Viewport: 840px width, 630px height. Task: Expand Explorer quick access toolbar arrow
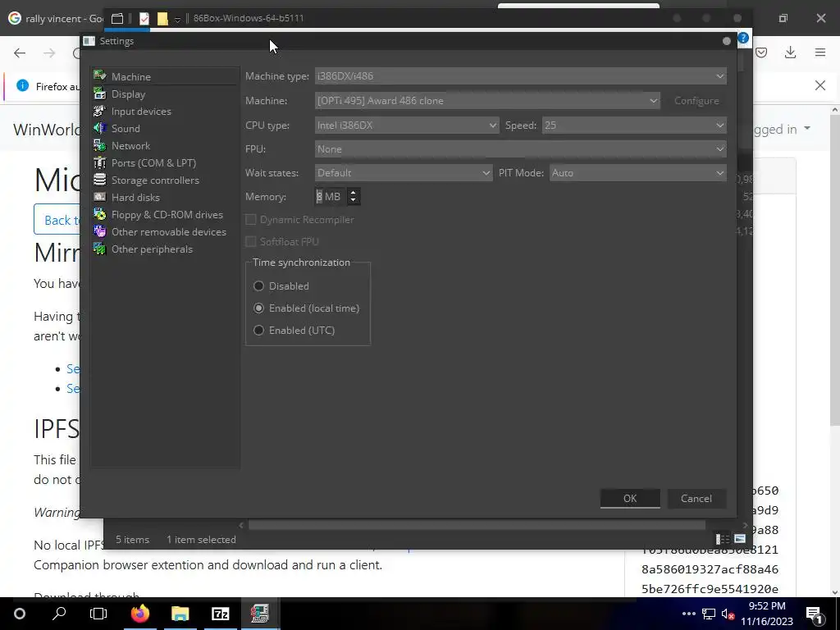pyautogui.click(x=177, y=20)
